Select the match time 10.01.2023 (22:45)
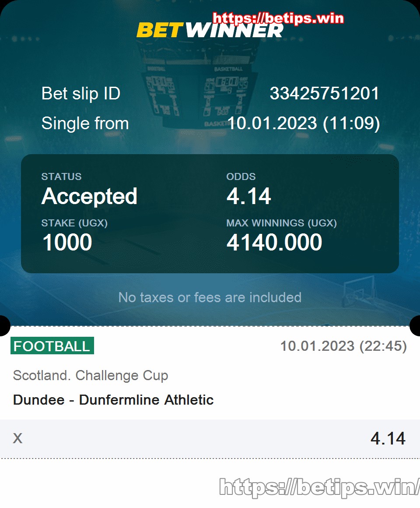420x508 pixels. pos(343,346)
